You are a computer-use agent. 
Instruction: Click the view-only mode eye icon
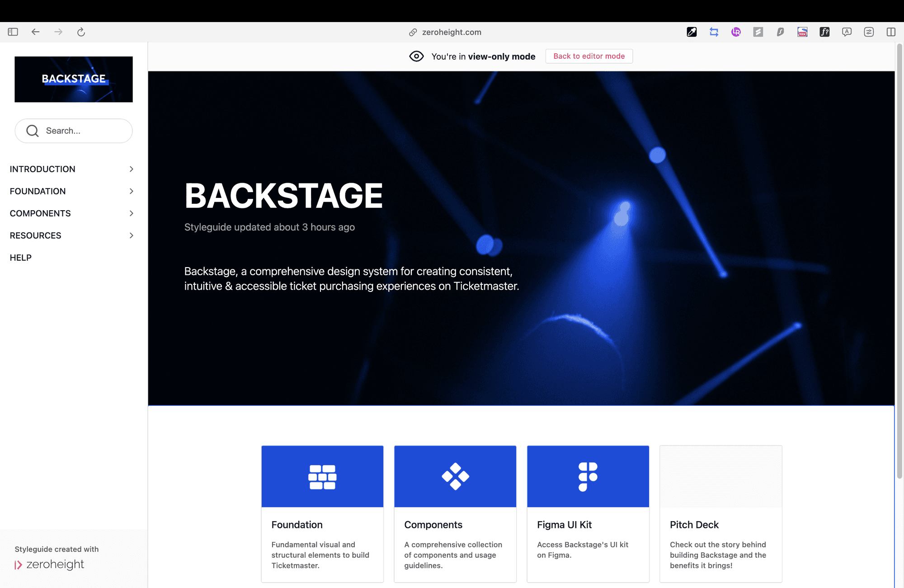coord(416,56)
